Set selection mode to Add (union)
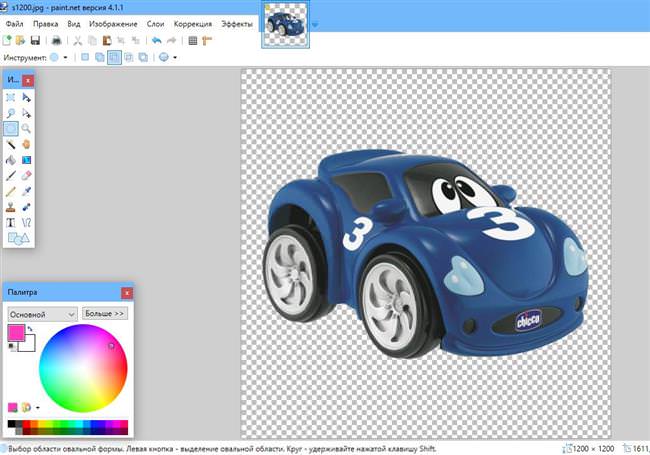The width and height of the screenshot is (650, 455). (99, 57)
